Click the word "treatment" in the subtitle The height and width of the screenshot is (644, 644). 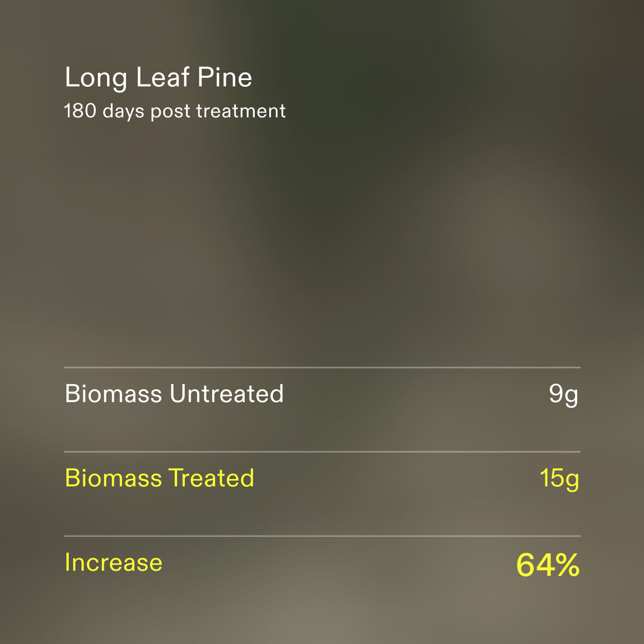(x=241, y=111)
